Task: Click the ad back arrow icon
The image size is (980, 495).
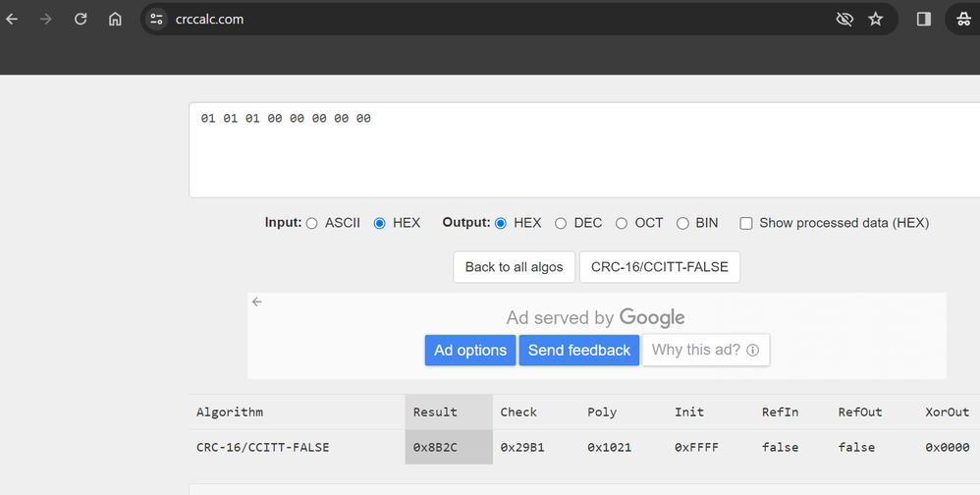Action: pyautogui.click(x=257, y=302)
